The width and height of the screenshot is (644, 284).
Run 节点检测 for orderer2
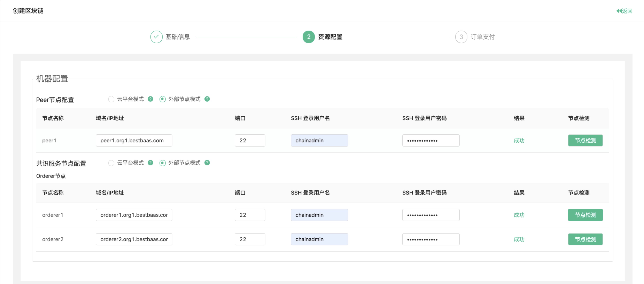tap(585, 239)
